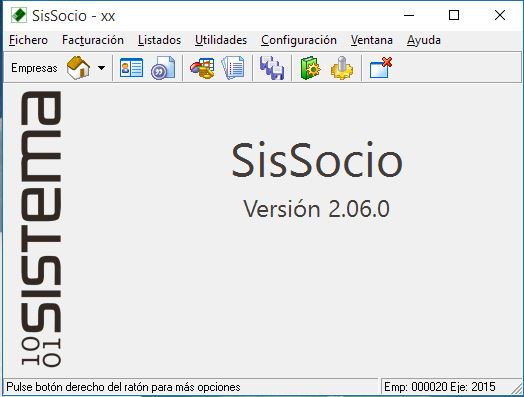Open the chart and coins billing icon
The height and width of the screenshot is (397, 524).
tap(202, 68)
